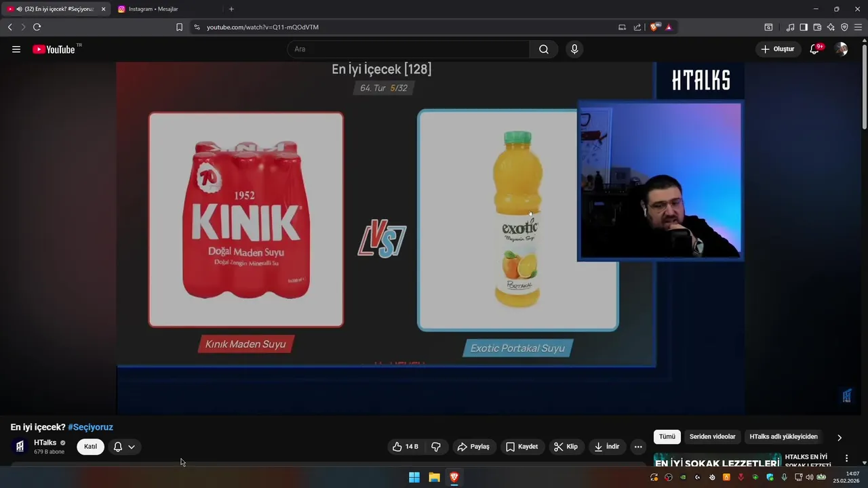
Task: Select the Tümü filter chip
Action: coord(667,437)
